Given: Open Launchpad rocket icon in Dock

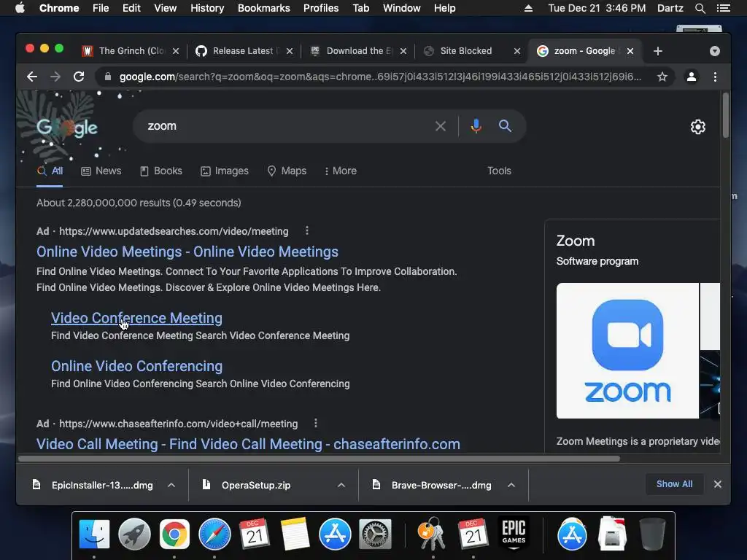Looking at the screenshot, I should tap(134, 534).
